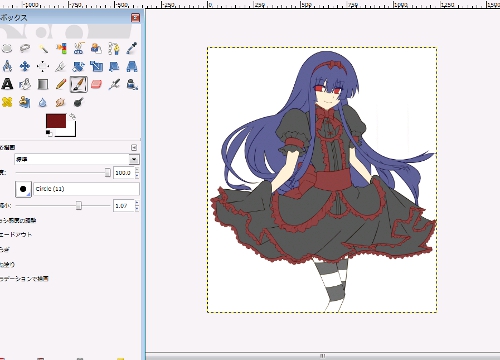This screenshot has width=500, height=360.
Task: Select the Ink tool
Action: click(132, 84)
